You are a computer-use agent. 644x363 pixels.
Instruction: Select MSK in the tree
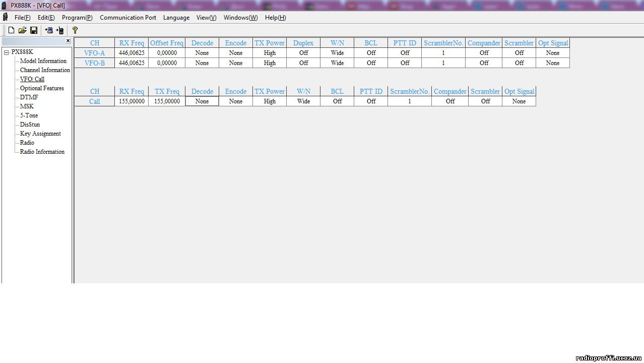coord(27,106)
